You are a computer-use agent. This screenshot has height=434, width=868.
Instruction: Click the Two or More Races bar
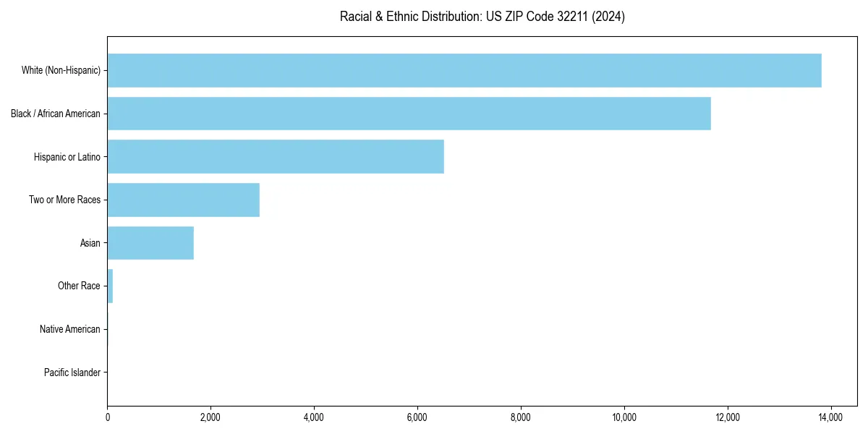pos(181,200)
